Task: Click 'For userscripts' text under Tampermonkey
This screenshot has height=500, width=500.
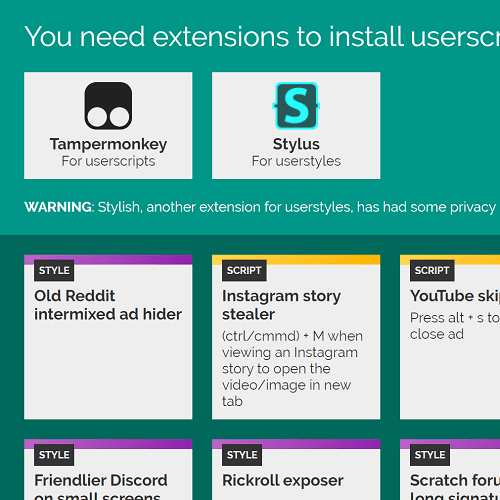Action: 108,161
